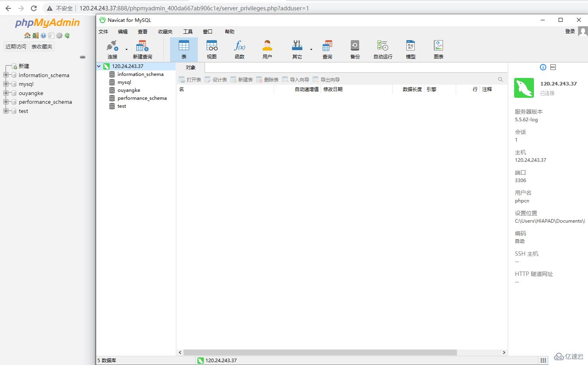The image size is (588, 365).
Task: Collapse the 120.24.243.37 connection node
Action: coord(99,66)
